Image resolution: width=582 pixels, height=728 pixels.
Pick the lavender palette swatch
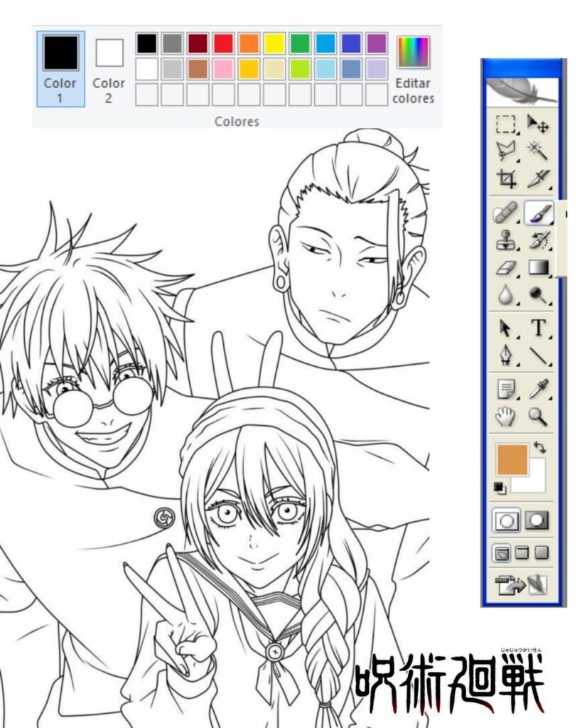(x=377, y=69)
